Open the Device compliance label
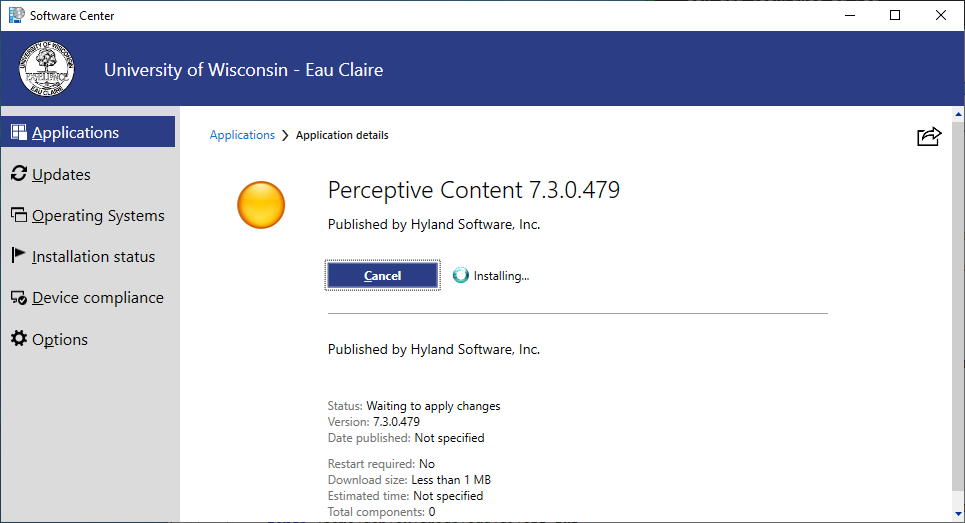Screen dimensions: 965x523 coord(97,298)
